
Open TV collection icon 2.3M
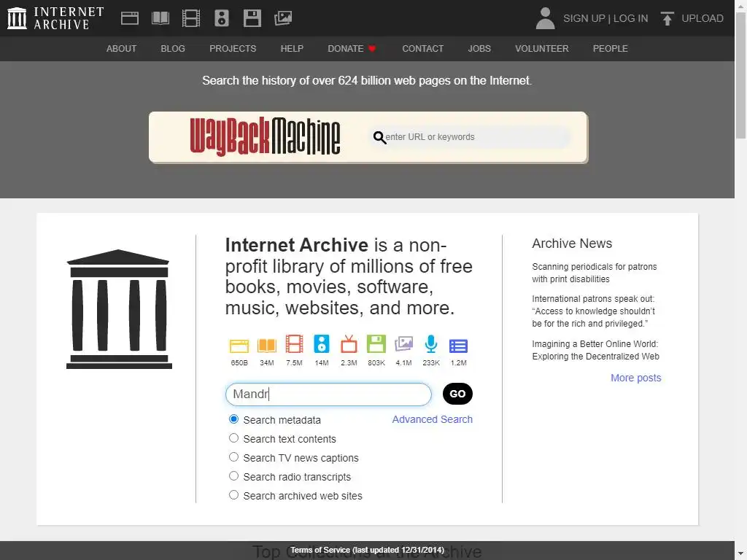pos(349,344)
